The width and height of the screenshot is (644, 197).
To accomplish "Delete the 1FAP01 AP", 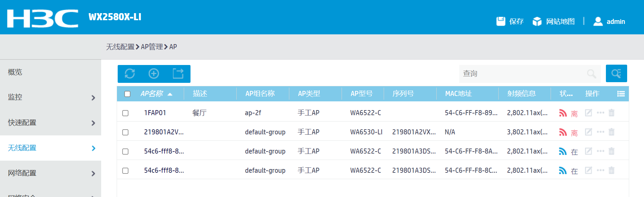I will (612, 113).
